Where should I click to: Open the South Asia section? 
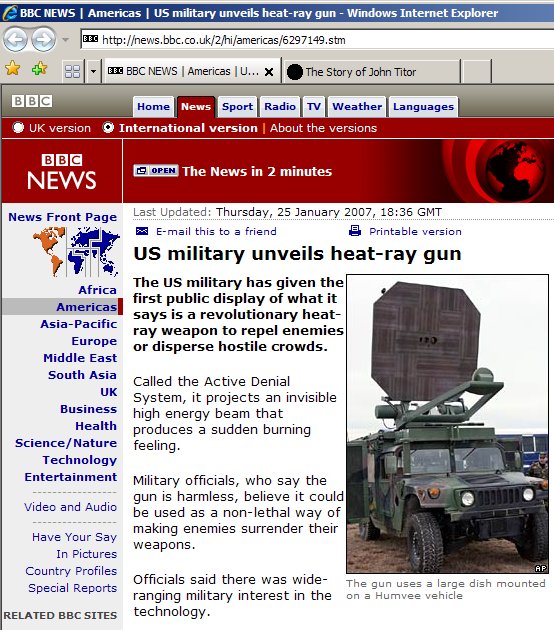click(x=82, y=375)
